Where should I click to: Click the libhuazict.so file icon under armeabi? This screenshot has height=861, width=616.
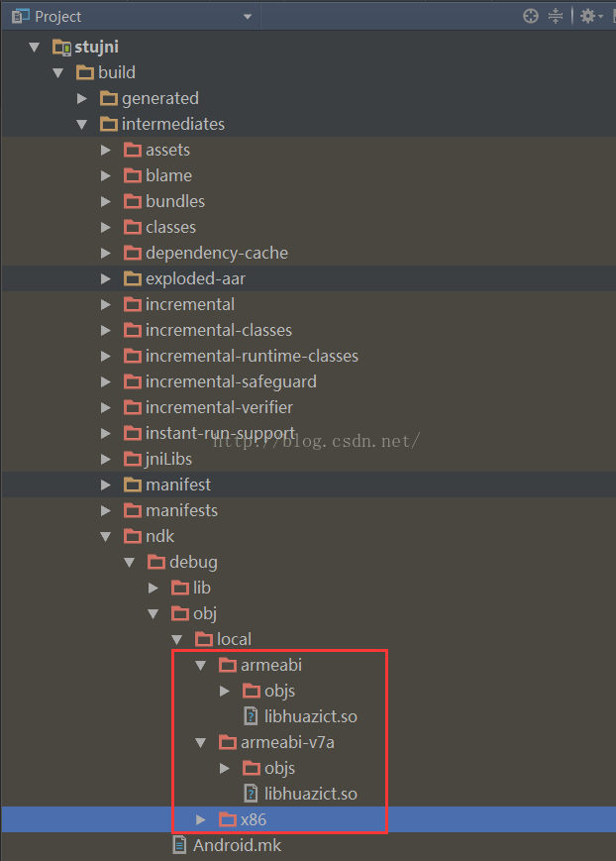click(x=252, y=716)
